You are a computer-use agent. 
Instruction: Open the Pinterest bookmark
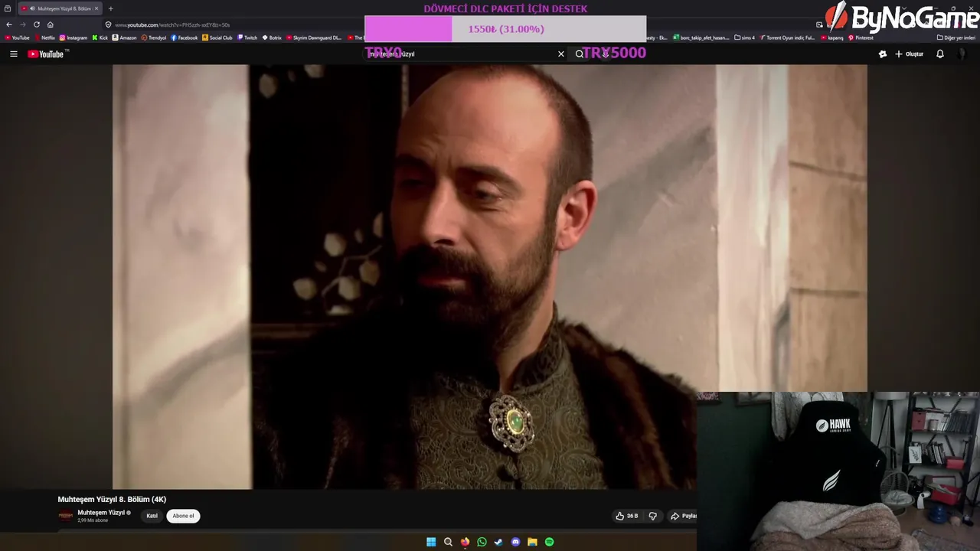[861, 37]
